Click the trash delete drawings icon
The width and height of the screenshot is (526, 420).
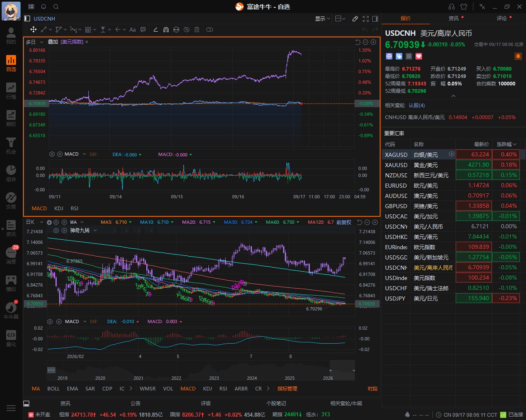pos(197,30)
